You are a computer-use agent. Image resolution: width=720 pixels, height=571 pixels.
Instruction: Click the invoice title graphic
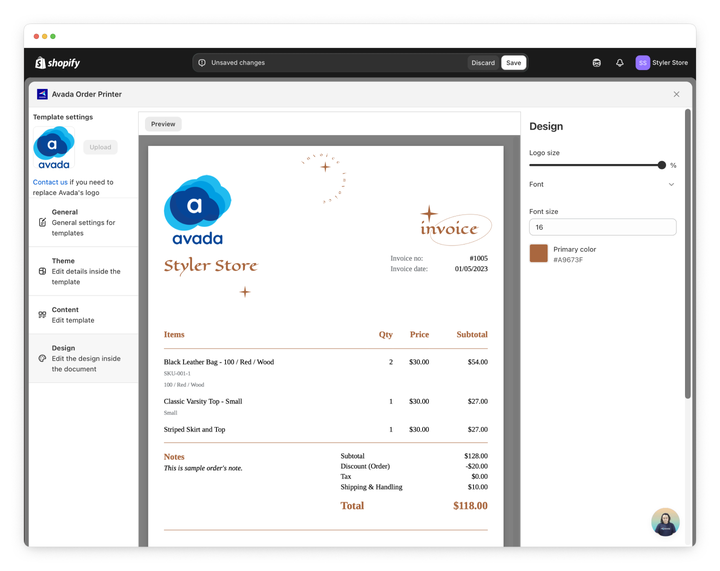(x=455, y=226)
